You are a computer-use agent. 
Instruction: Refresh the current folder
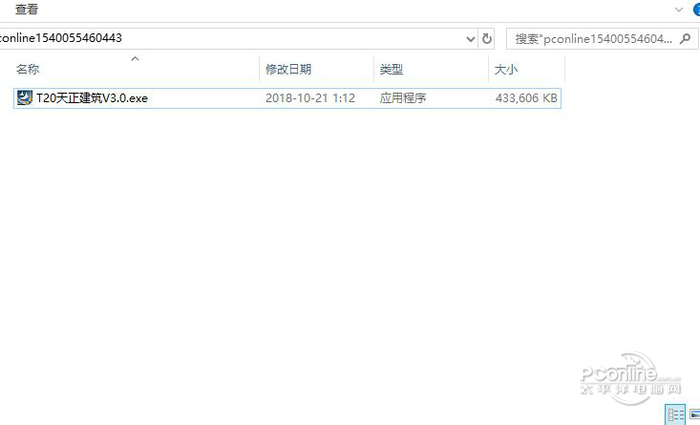pos(487,39)
